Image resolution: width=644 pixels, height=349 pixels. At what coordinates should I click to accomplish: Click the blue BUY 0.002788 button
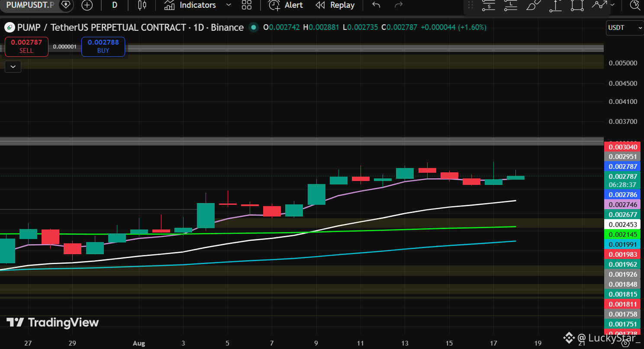click(103, 47)
